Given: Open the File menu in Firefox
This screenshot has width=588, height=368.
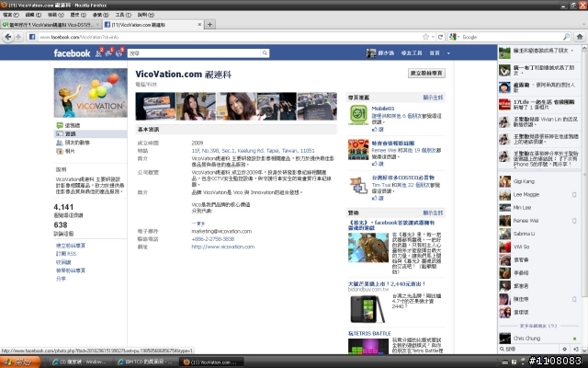Looking at the screenshot, I should point(10,15).
